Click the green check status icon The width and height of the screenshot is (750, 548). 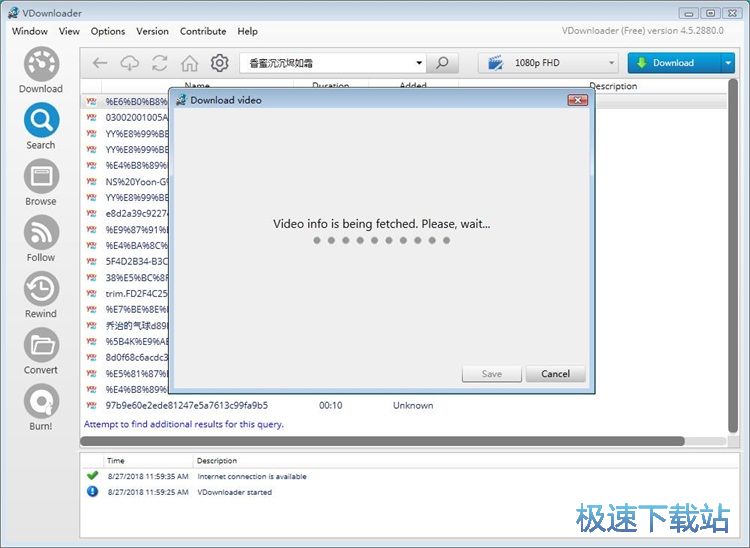[92, 475]
